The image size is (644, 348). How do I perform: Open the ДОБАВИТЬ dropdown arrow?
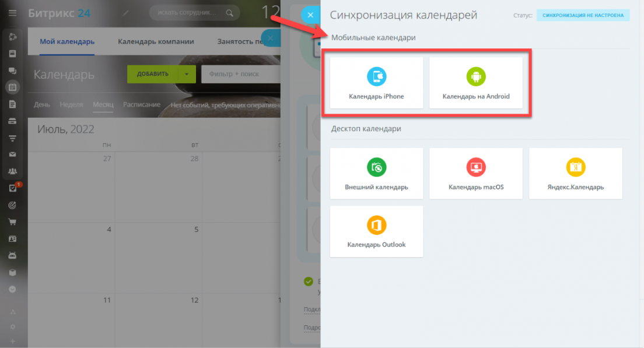point(187,74)
